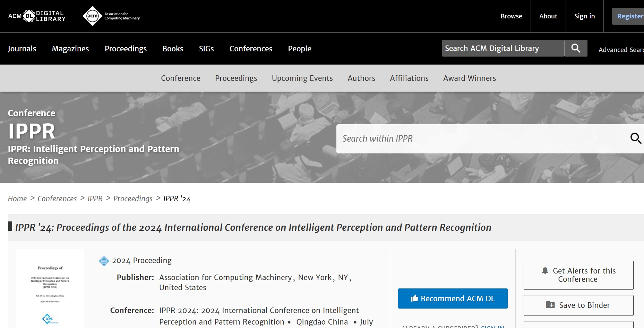The width and height of the screenshot is (644, 328).
Task: Open the Books section
Action: (x=173, y=49)
